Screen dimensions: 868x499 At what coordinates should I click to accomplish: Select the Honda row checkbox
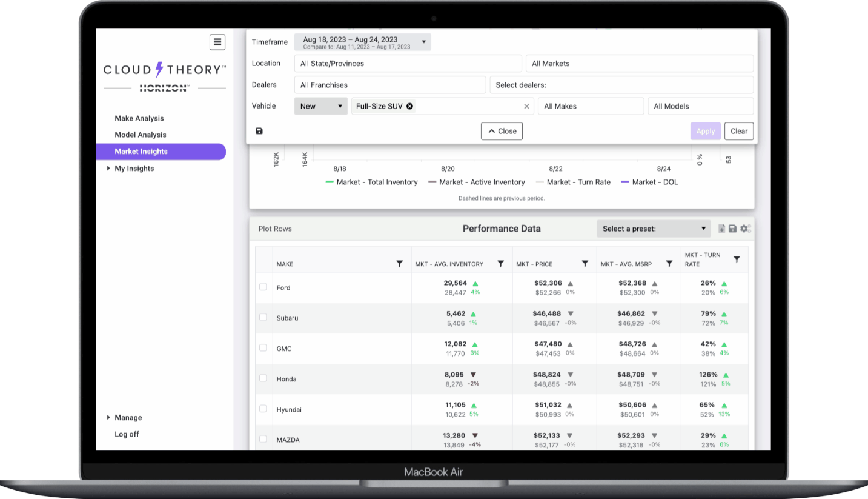click(x=263, y=378)
